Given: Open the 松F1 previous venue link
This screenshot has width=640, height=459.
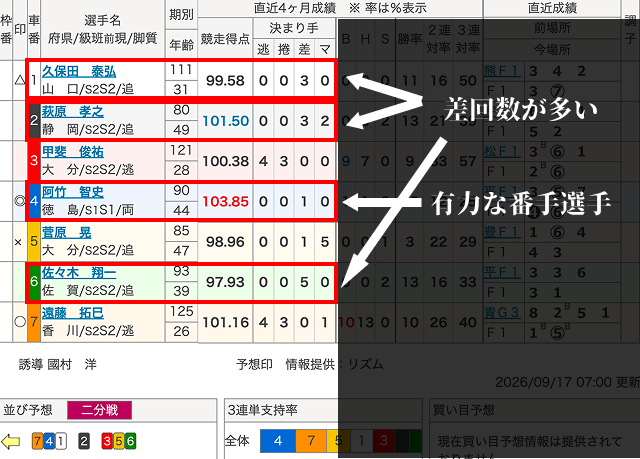Looking at the screenshot, I should click(502, 152).
